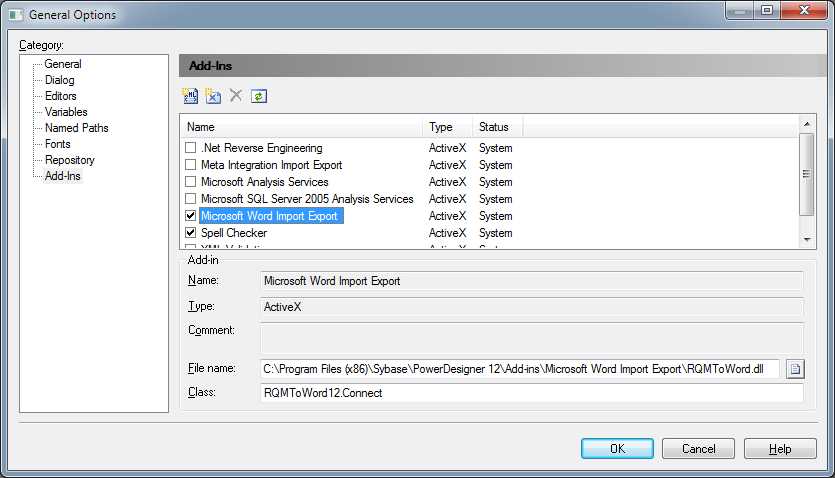Click the Class field RQMToWord12.Connect
Image resolution: width=835 pixels, height=478 pixels.
tap(531, 393)
